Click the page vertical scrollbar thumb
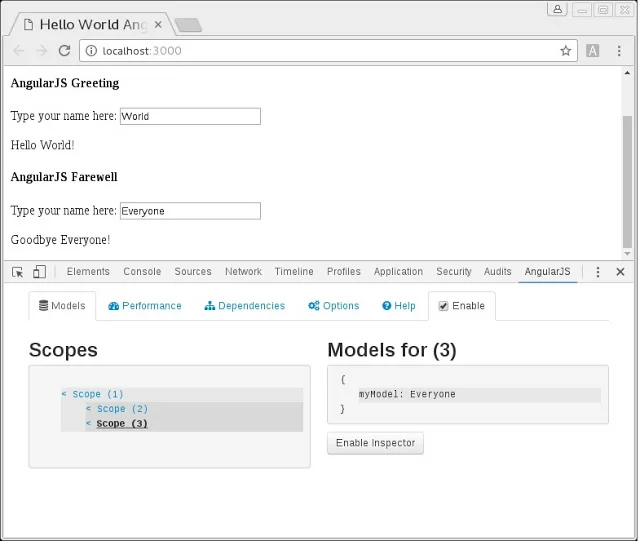The height and width of the screenshot is (541, 640). click(627, 182)
